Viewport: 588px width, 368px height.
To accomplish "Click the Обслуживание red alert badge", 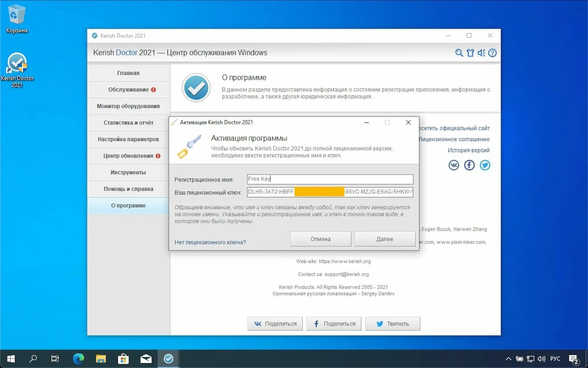I will coord(153,90).
